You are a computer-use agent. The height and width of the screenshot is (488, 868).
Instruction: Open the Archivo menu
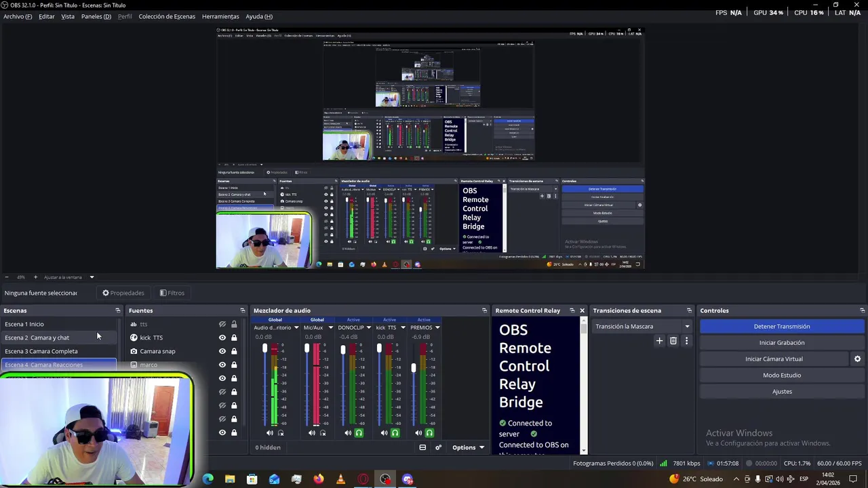(18, 16)
